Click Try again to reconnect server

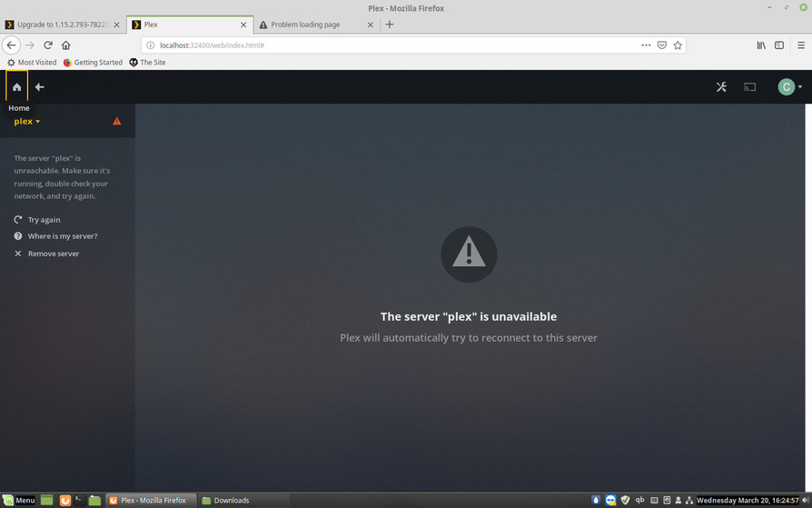tap(44, 220)
